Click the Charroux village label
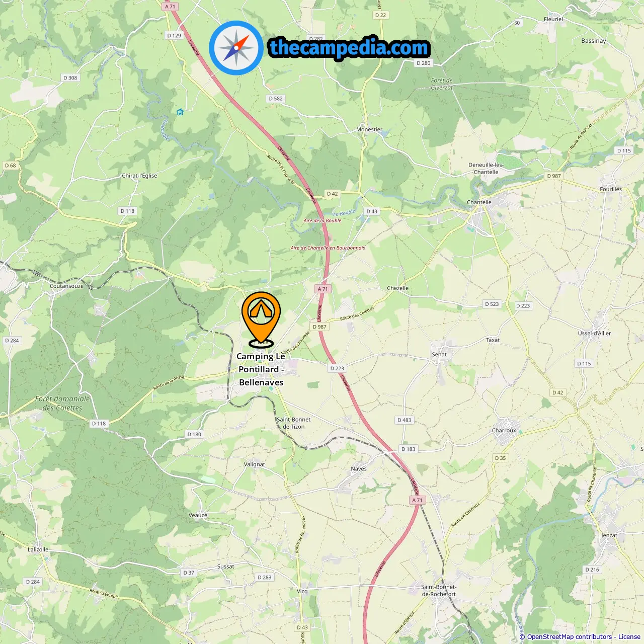This screenshot has height=644, width=644. pyautogui.click(x=504, y=431)
